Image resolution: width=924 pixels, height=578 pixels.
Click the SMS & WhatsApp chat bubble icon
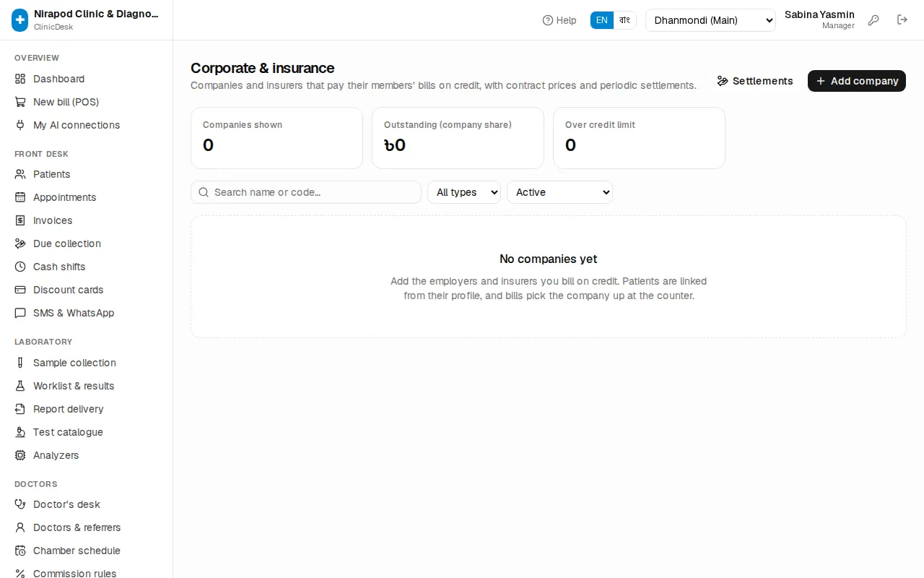pyautogui.click(x=20, y=313)
